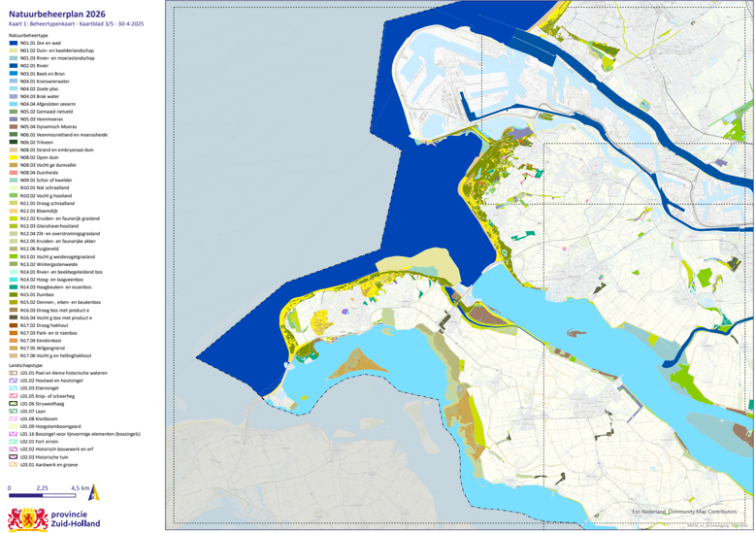The height and width of the screenshot is (533, 756).
Task: Click the L01.02 Houtwal en houtsingel symbol
Action: (x=13, y=380)
